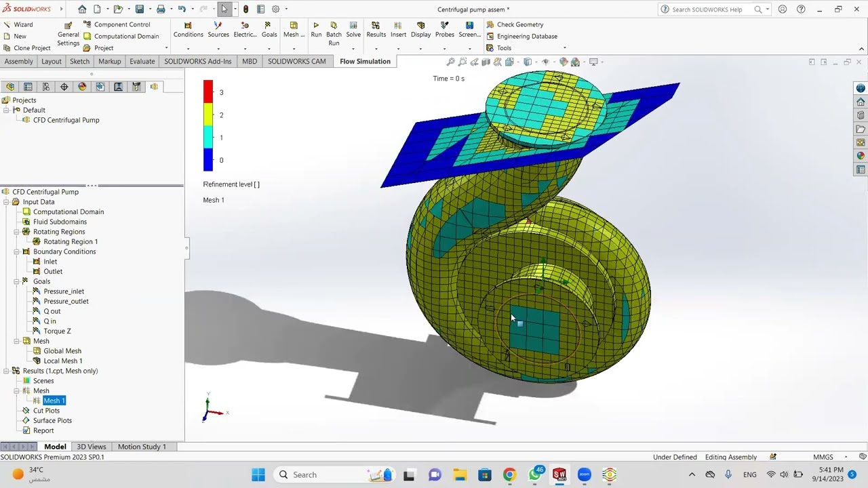The height and width of the screenshot is (488, 868).
Task: Click Insert results tool
Action: pyautogui.click(x=398, y=30)
